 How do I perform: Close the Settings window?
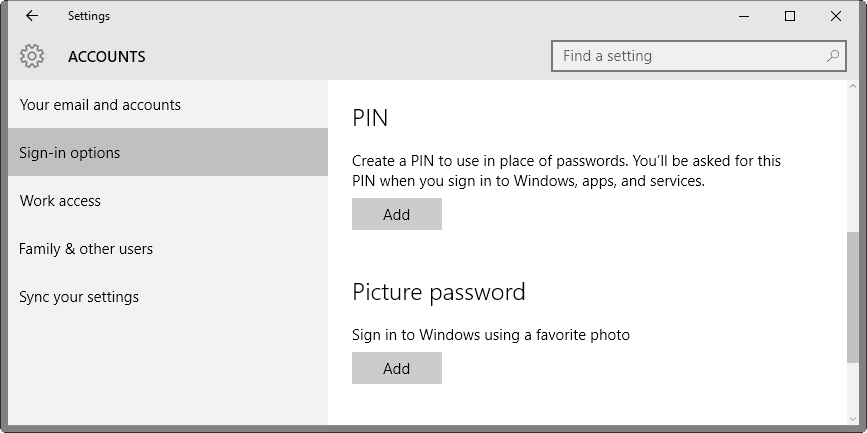pos(836,16)
